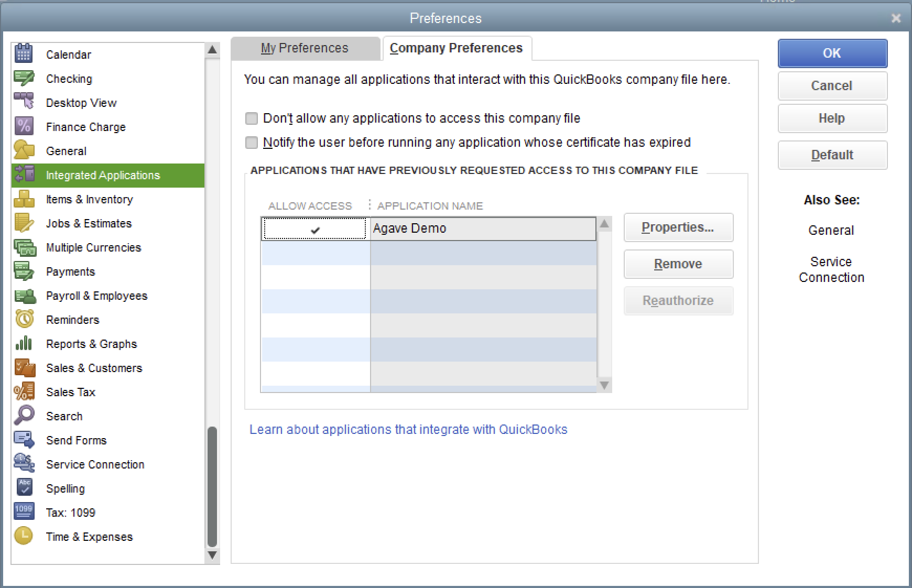The image size is (912, 588).
Task: Click the Cancel button
Action: click(x=832, y=85)
